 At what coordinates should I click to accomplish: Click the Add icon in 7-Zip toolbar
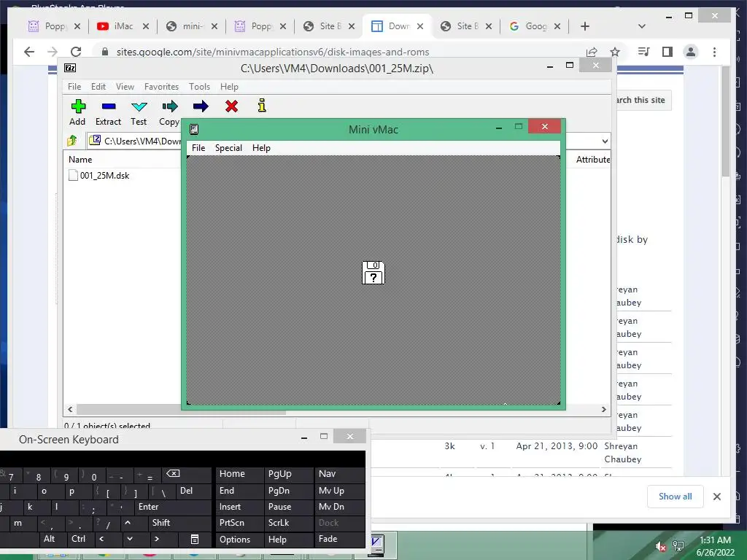[x=78, y=106]
